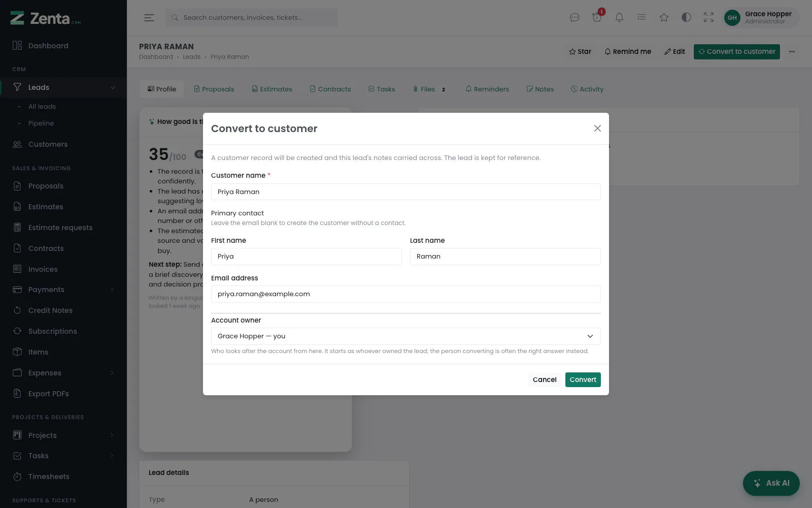
Task: Open the Ask AI assistant button
Action: [x=771, y=483]
